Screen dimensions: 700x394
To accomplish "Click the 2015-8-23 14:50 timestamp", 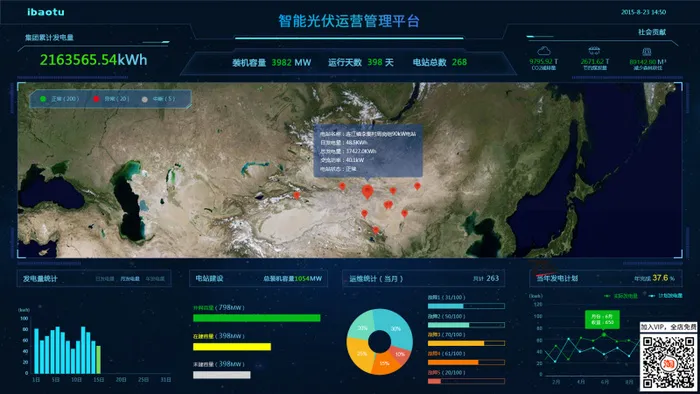I will click(643, 12).
